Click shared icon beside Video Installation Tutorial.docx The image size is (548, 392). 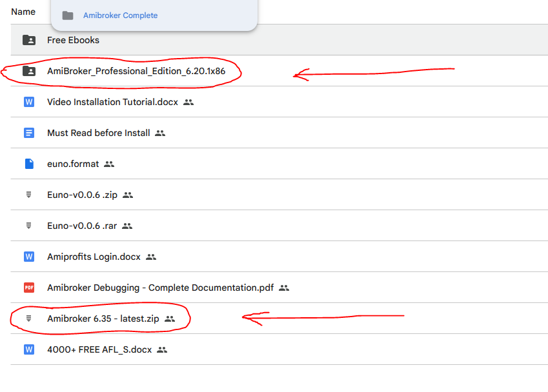188,103
